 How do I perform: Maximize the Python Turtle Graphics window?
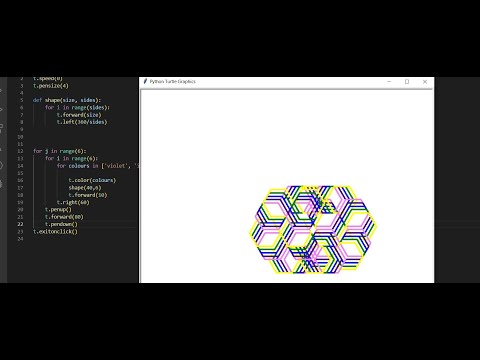[x=407, y=81]
